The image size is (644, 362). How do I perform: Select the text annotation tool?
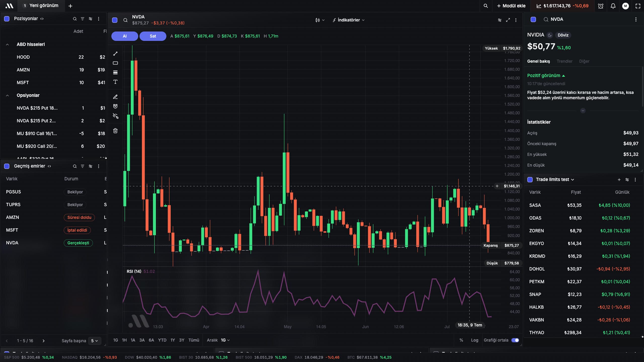[x=115, y=82]
